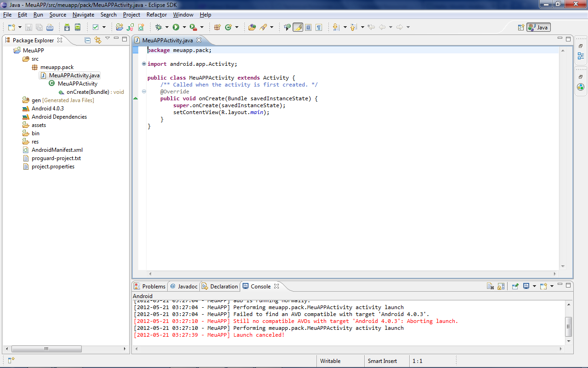This screenshot has width=588, height=368.
Task: Select the res folder in Package Explorer
Action: 35,142
